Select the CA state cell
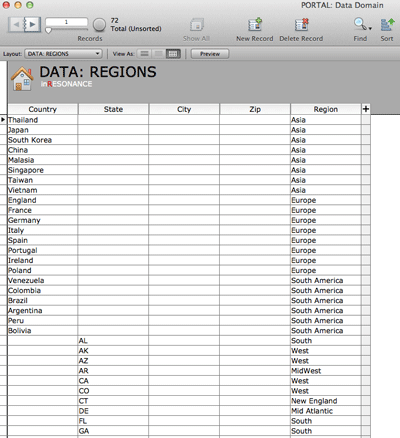The width and height of the screenshot is (400, 438). click(x=113, y=381)
